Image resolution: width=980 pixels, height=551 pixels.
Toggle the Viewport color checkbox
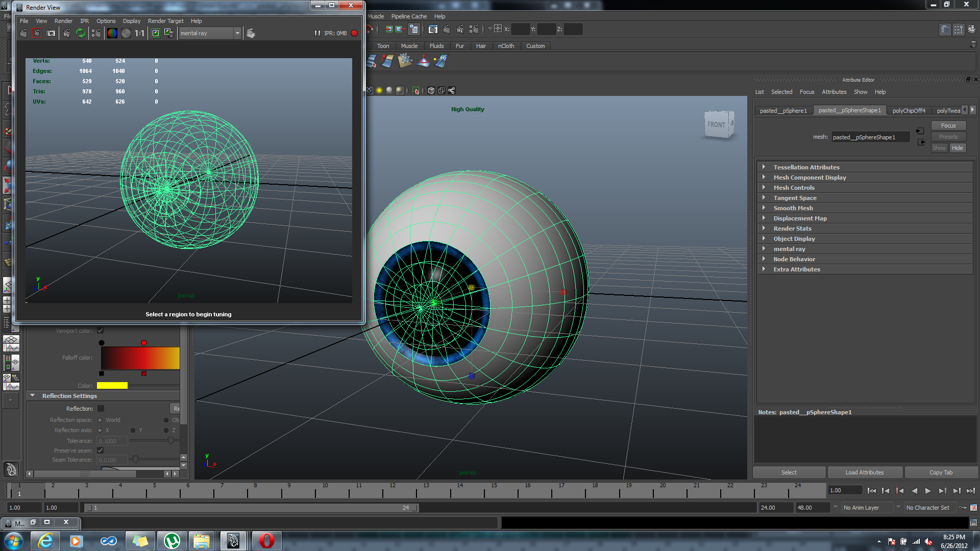click(101, 331)
